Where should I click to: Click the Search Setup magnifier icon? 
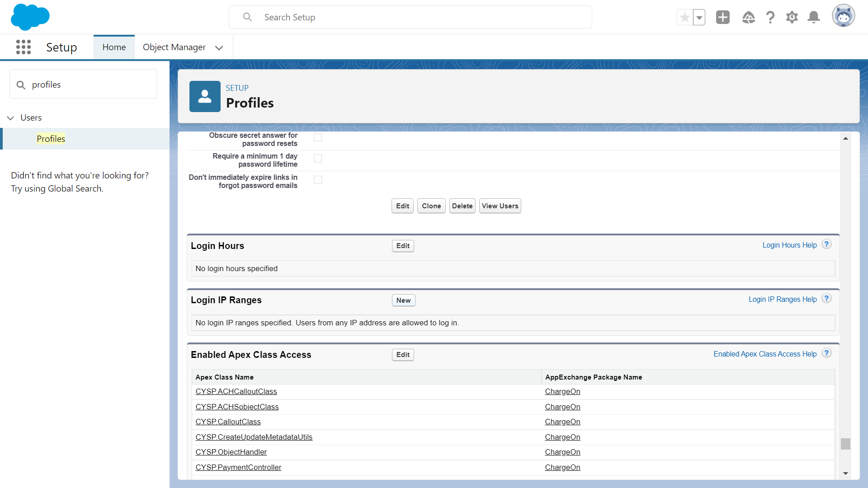[x=247, y=17]
